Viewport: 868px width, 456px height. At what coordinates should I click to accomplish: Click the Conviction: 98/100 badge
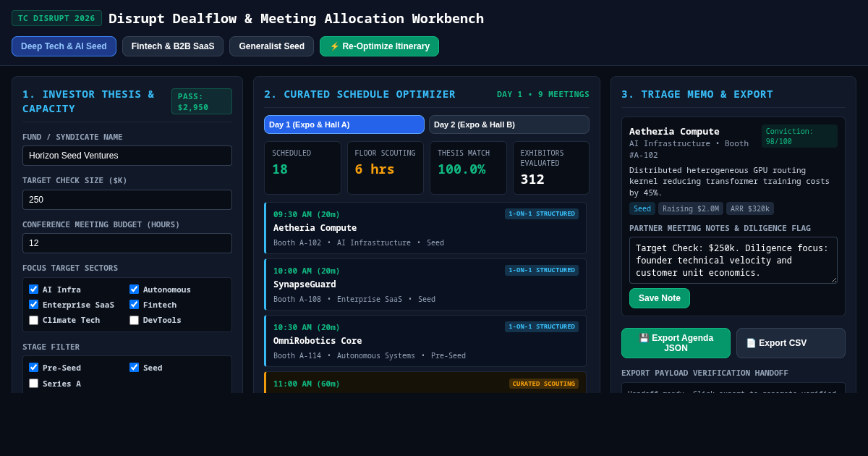click(x=799, y=136)
